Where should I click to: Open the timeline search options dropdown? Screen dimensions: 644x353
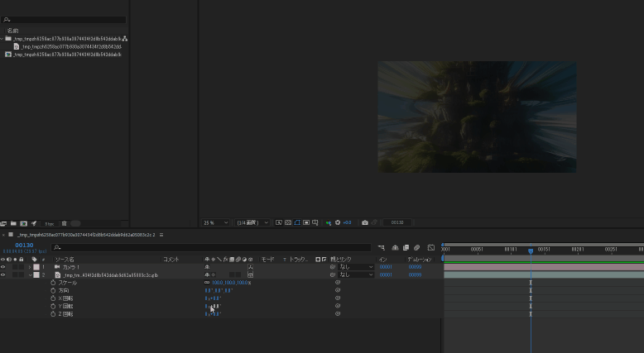pyautogui.click(x=57, y=248)
